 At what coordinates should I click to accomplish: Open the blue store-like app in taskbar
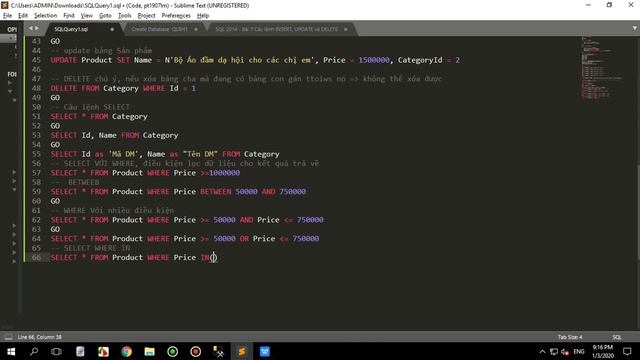(264, 351)
